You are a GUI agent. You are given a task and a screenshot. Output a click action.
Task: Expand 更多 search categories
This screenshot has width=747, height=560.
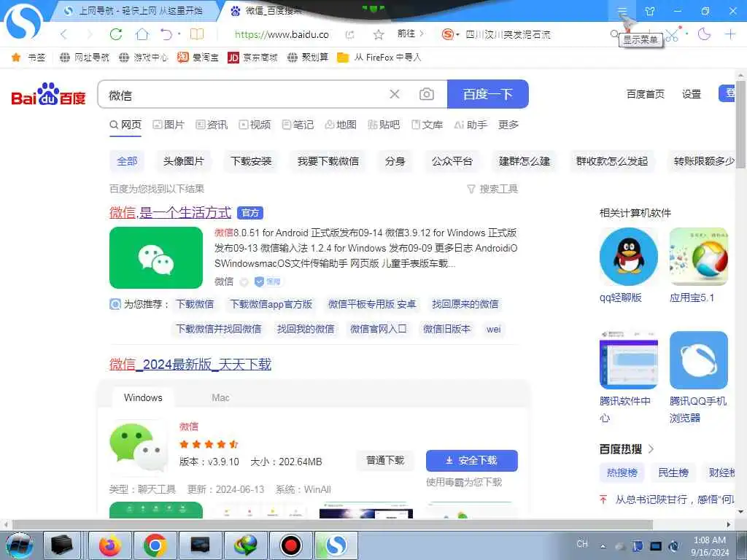point(508,125)
